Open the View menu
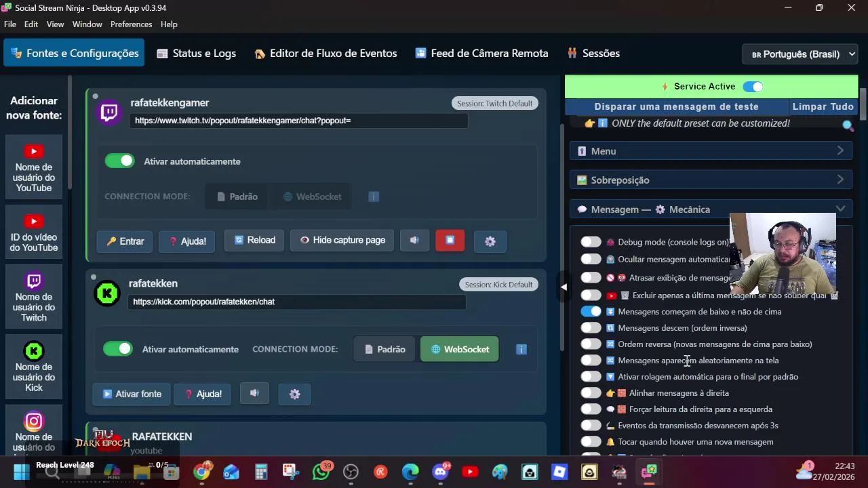 [55, 24]
